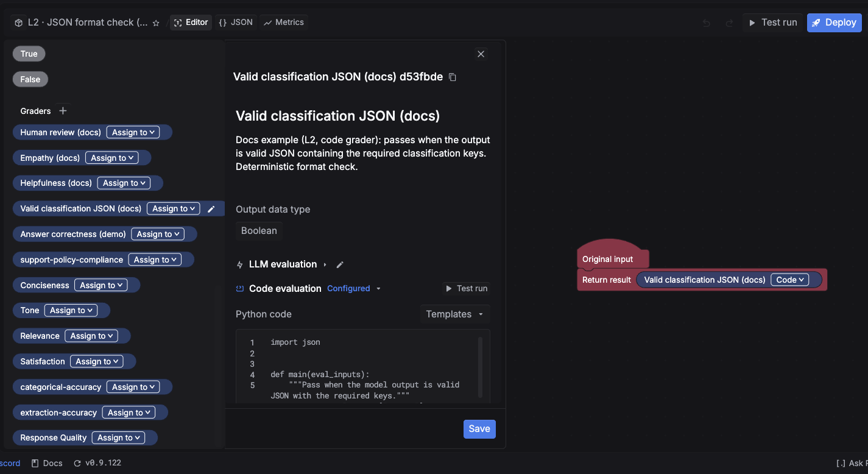
Task: Click the Output data type label
Action: click(x=273, y=210)
